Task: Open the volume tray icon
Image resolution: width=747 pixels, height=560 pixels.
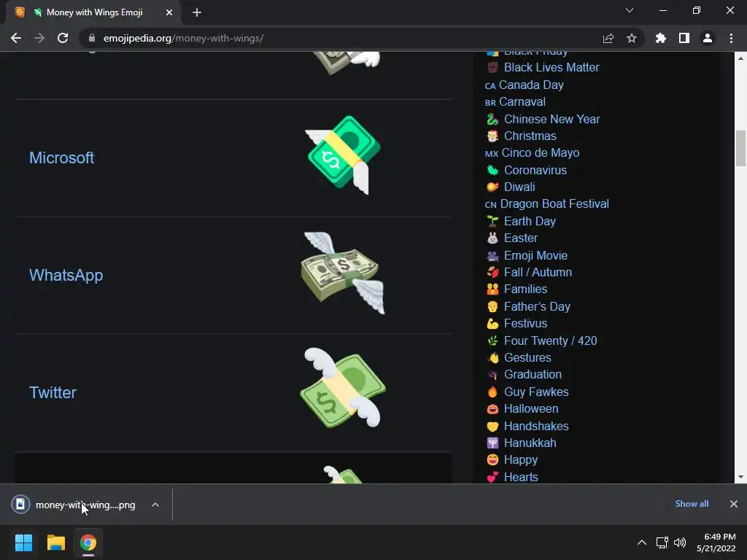Action: (680, 542)
